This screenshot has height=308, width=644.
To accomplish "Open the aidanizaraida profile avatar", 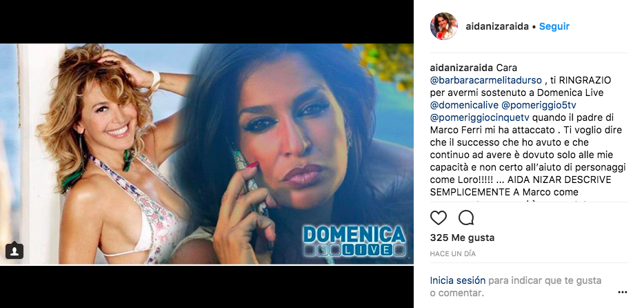I will (x=443, y=26).
